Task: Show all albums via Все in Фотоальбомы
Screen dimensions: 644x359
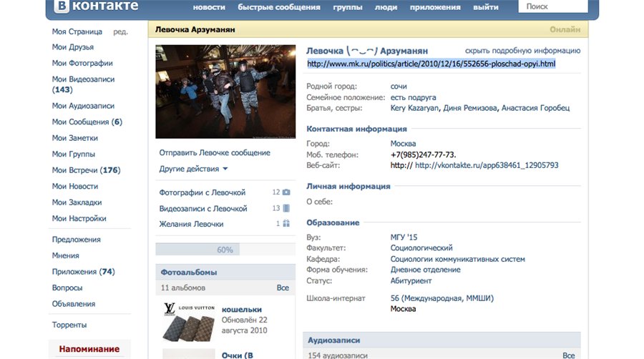Action: click(x=283, y=287)
